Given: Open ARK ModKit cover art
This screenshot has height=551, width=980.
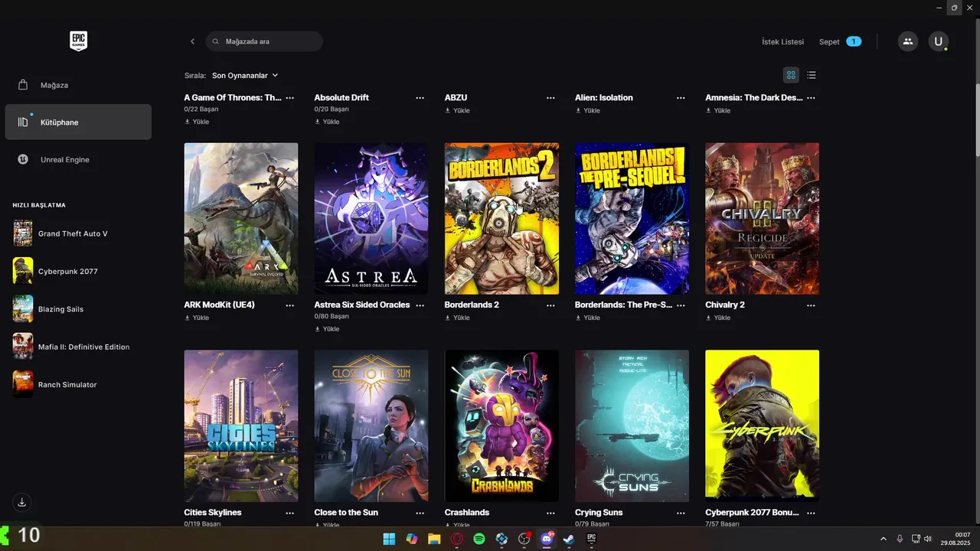Looking at the screenshot, I should pyautogui.click(x=241, y=219).
